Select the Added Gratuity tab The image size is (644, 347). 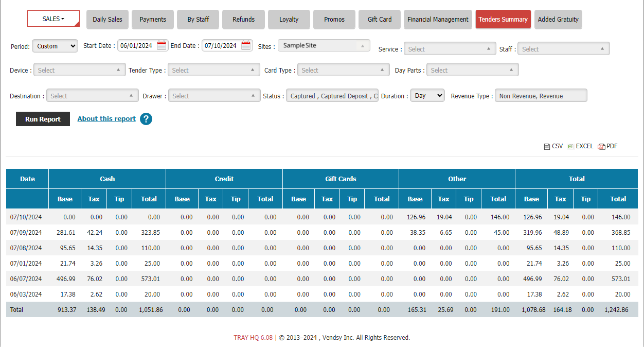[x=558, y=20]
